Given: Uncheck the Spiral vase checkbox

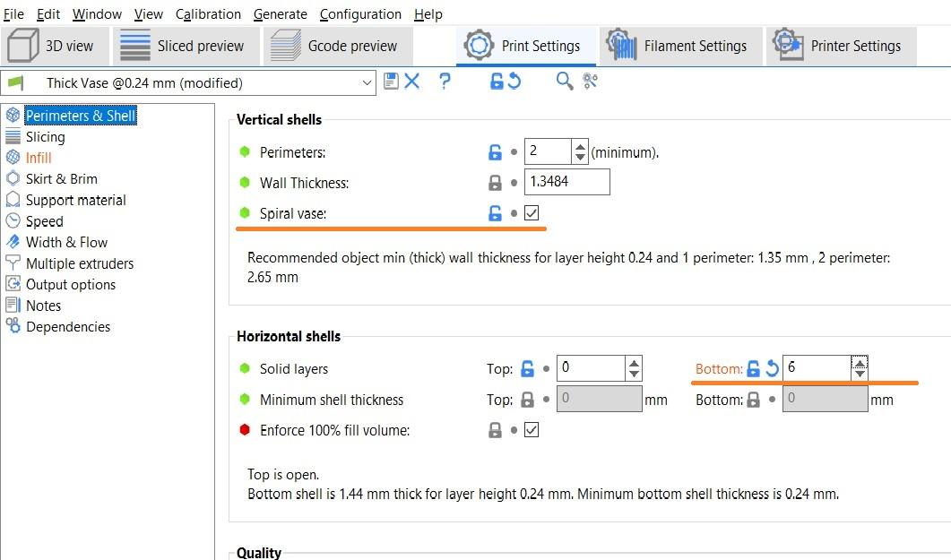Looking at the screenshot, I should pyautogui.click(x=532, y=213).
